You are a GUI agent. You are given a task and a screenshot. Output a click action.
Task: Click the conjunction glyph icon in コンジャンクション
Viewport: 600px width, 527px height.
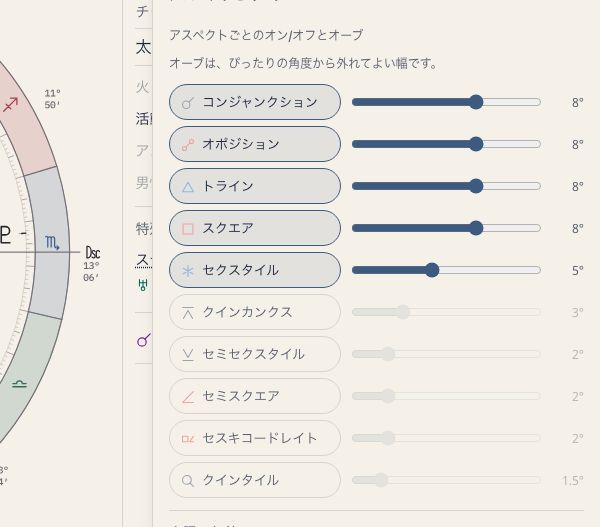(x=188, y=103)
